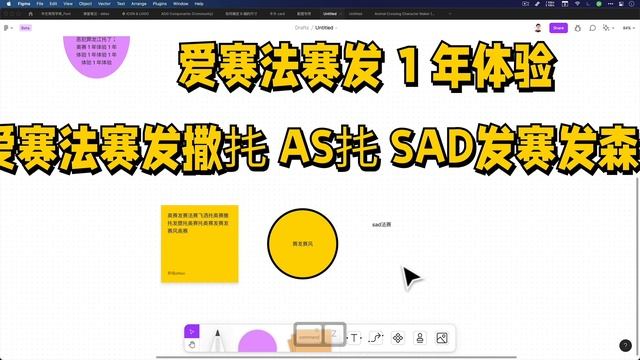Open the zoom level 84% dropdown
Image resolution: width=640 pixels, height=360 pixels.
[629, 28]
